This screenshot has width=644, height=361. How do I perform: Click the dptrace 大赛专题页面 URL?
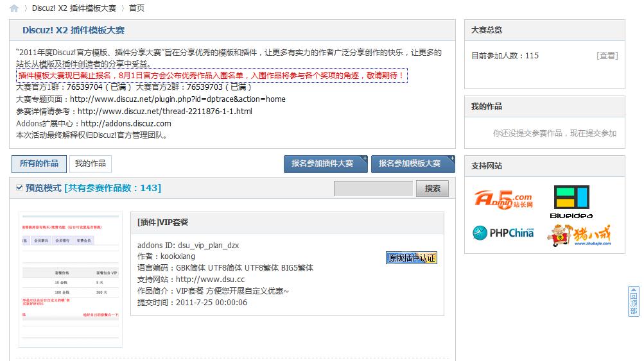click(177, 99)
